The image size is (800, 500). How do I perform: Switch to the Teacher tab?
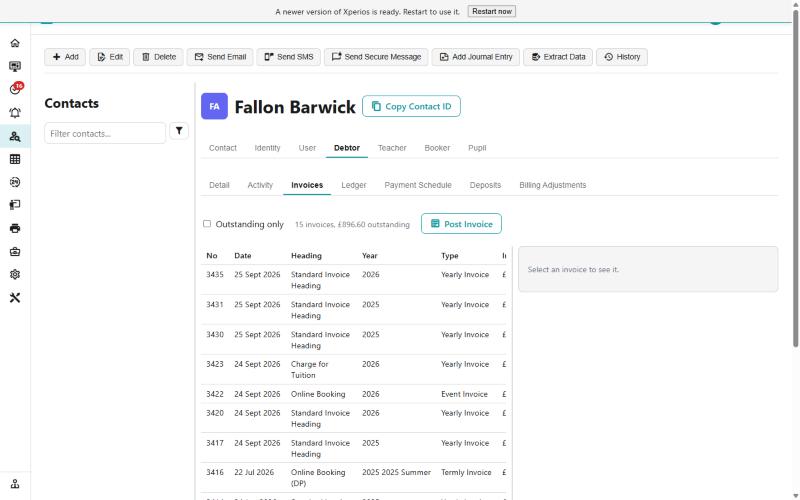coord(392,148)
